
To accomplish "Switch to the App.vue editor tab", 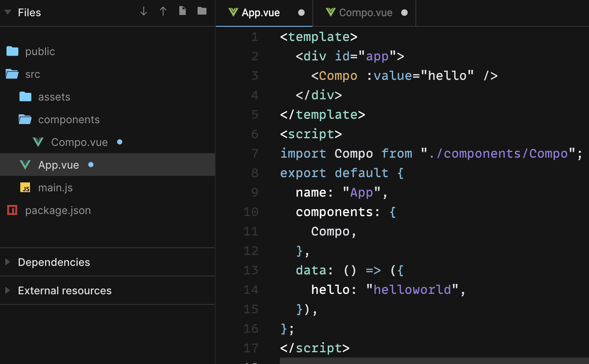I will [x=264, y=13].
